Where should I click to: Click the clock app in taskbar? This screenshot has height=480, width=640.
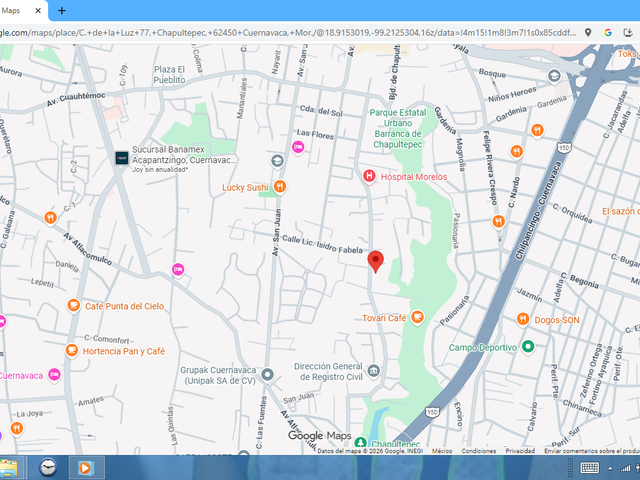click(48, 467)
